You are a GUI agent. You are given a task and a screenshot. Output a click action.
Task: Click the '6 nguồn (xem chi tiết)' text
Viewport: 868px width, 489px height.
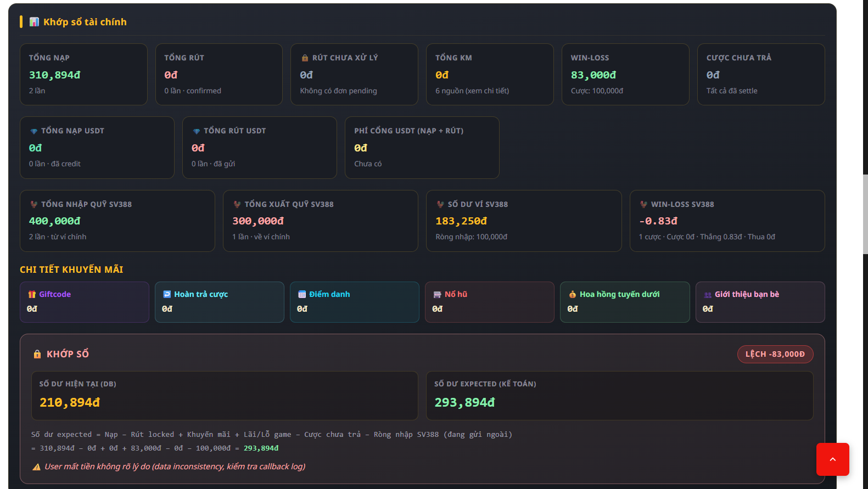coord(472,91)
